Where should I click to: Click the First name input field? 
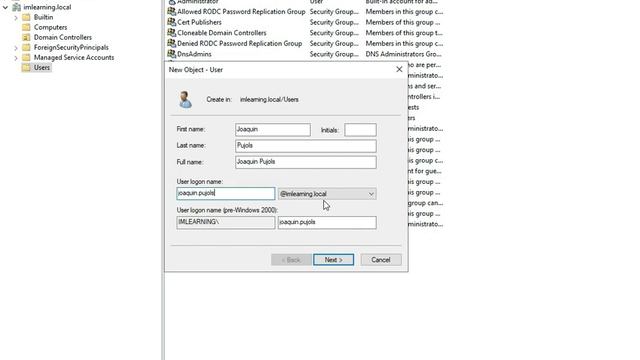point(273,129)
